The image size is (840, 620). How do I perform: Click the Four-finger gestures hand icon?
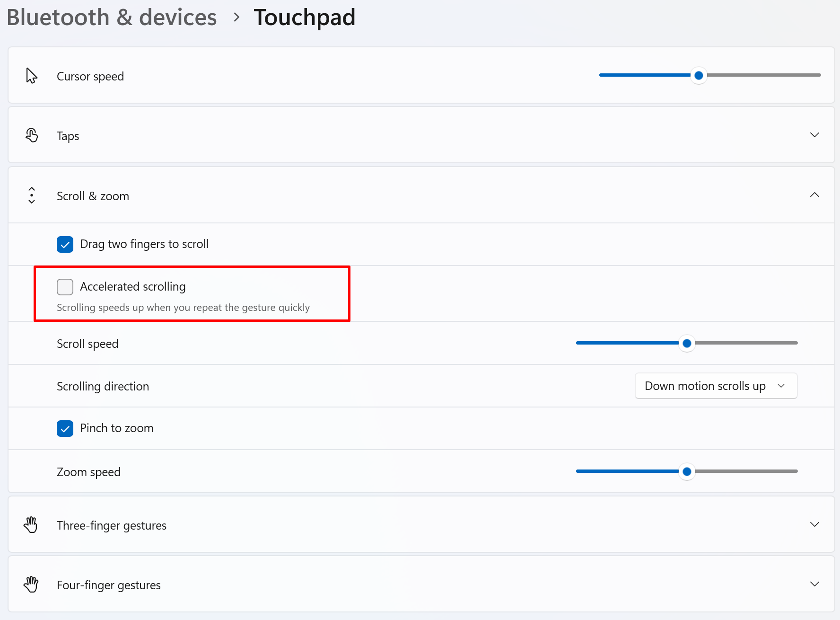coord(31,584)
